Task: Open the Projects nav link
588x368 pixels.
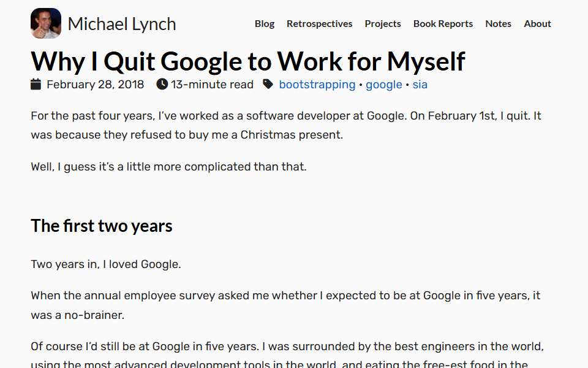Action: pyautogui.click(x=383, y=24)
